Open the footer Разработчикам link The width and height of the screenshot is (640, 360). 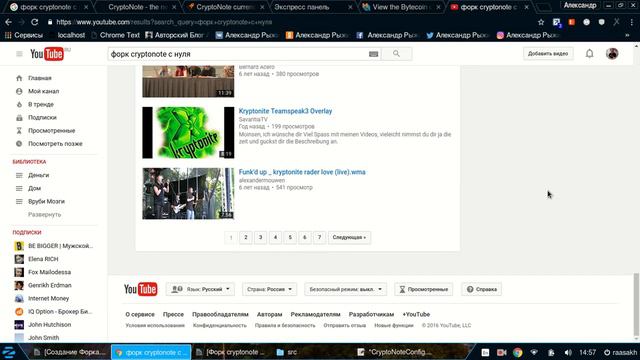371,314
